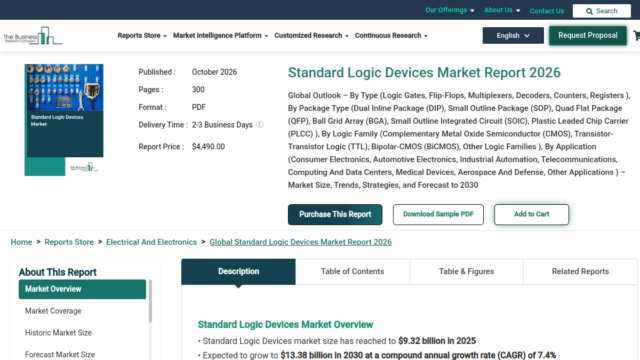The height and width of the screenshot is (360, 640).
Task: Click the October 2026 published date
Action: (214, 72)
